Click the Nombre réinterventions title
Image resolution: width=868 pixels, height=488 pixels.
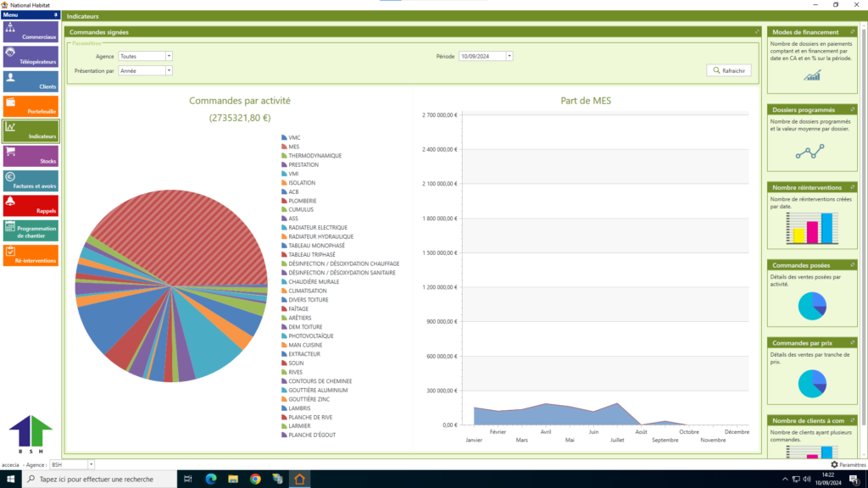(x=807, y=187)
